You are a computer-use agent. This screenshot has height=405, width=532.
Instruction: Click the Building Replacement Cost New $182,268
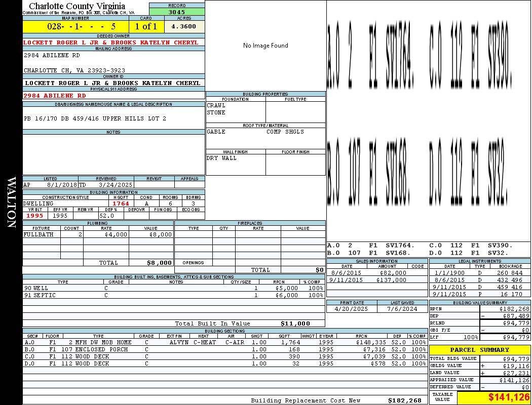[x=405, y=400]
